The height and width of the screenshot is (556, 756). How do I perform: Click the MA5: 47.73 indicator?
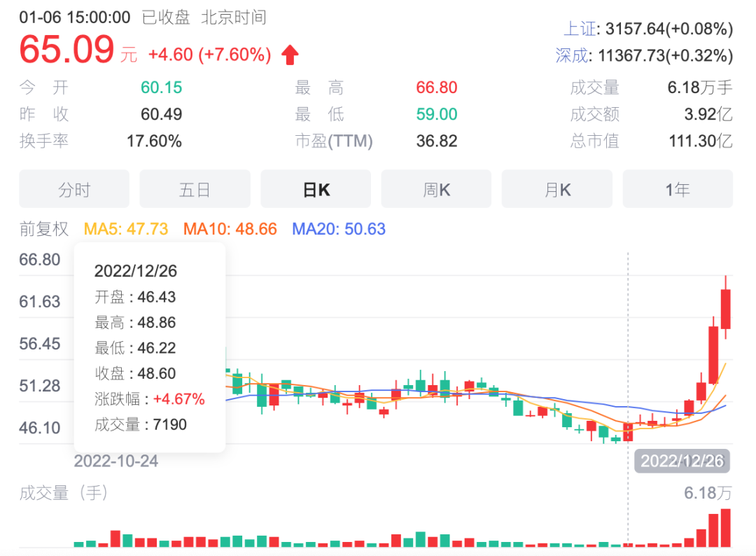[126, 228]
